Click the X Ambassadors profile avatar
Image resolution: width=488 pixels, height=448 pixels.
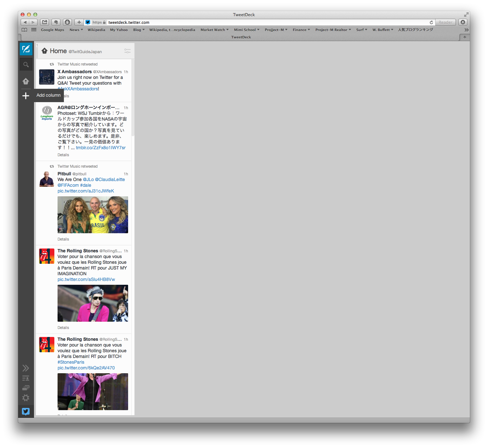click(47, 77)
